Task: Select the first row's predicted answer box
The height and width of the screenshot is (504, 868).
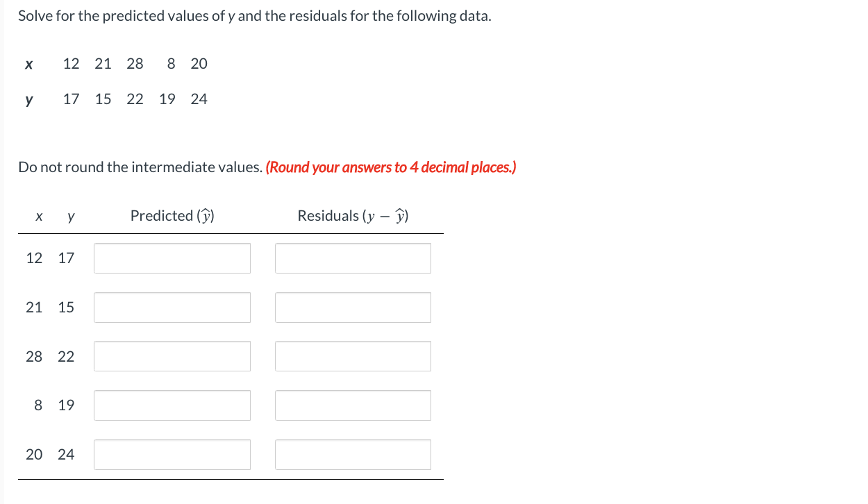Action: (172, 258)
